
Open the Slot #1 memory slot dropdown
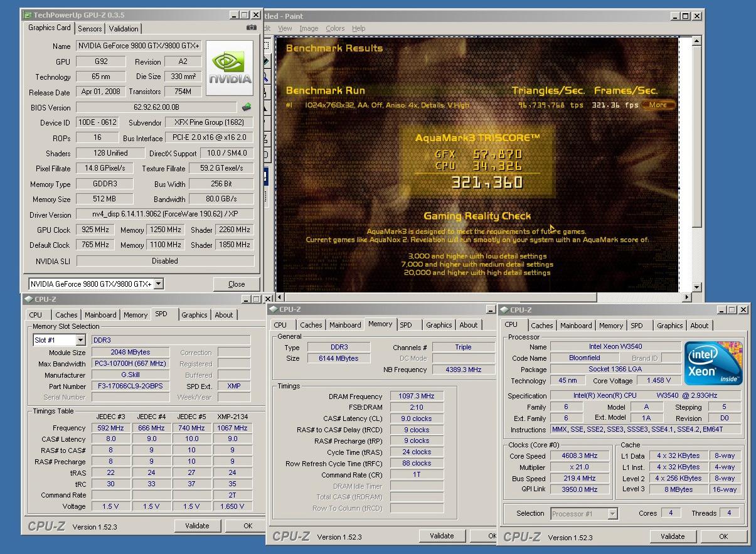pos(80,340)
